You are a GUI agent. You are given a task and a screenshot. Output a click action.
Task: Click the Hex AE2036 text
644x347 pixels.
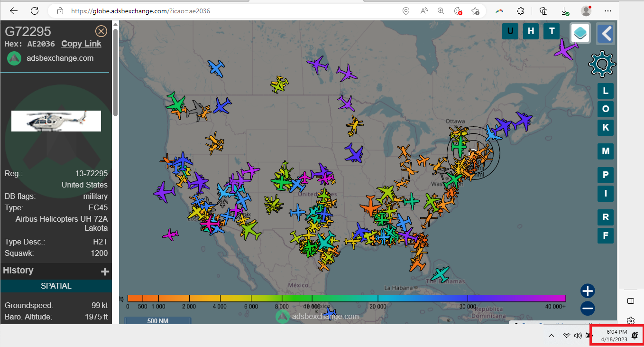pos(29,44)
